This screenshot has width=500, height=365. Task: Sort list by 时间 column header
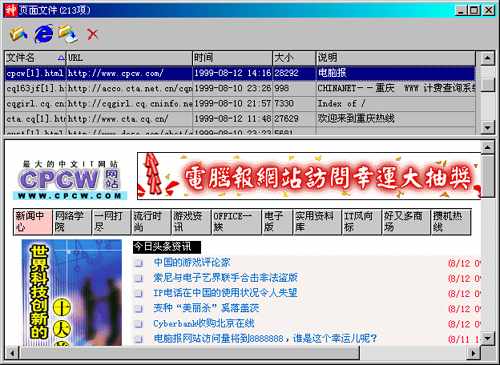(232, 58)
